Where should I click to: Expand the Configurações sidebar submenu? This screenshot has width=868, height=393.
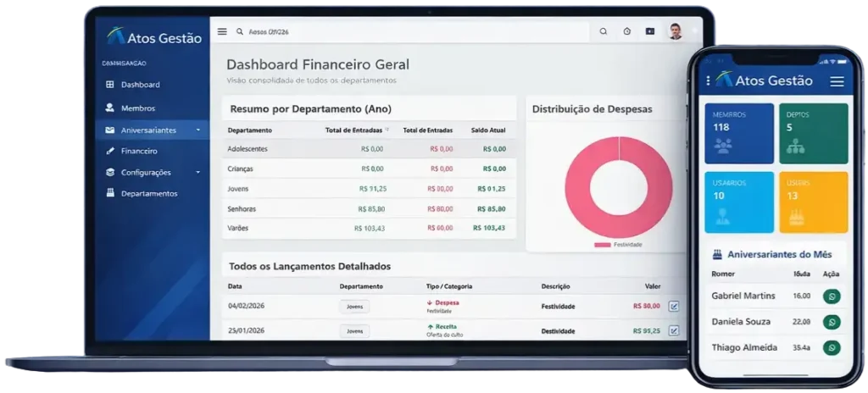198,173
